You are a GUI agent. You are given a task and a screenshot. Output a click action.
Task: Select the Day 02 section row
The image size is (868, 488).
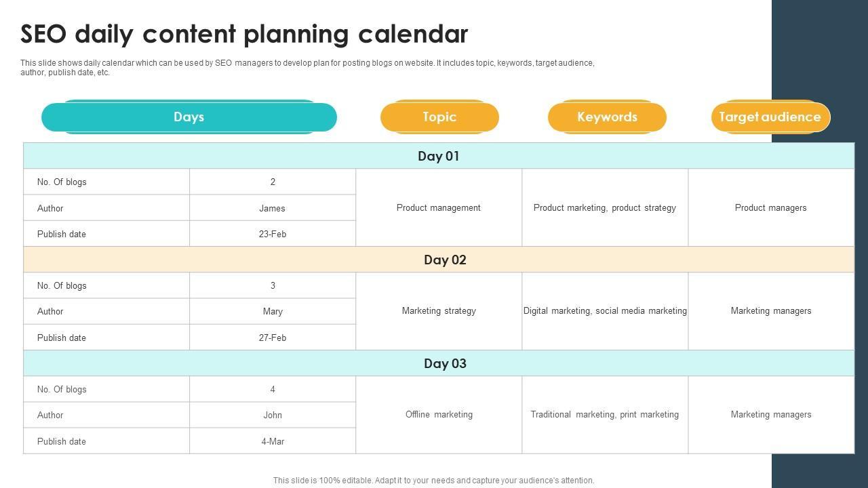pos(445,260)
